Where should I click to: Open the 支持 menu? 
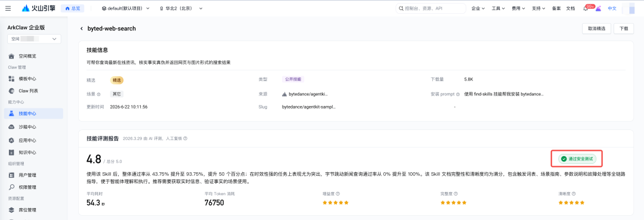point(538,8)
